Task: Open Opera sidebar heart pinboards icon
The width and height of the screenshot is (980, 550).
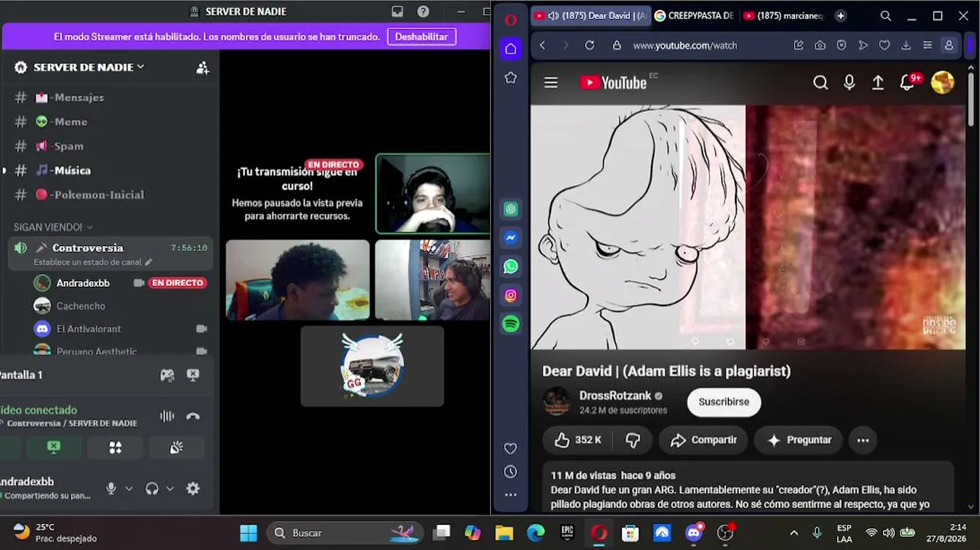Action: coord(511,448)
